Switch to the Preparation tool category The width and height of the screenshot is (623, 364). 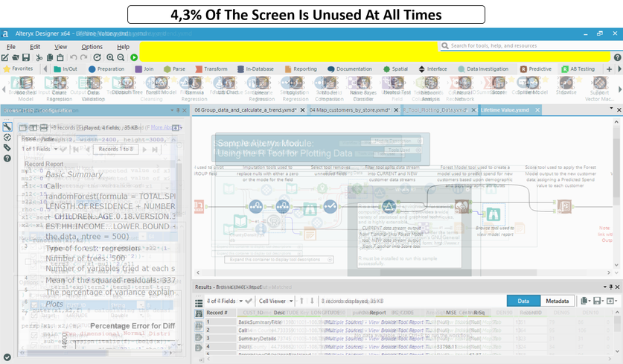(106, 68)
